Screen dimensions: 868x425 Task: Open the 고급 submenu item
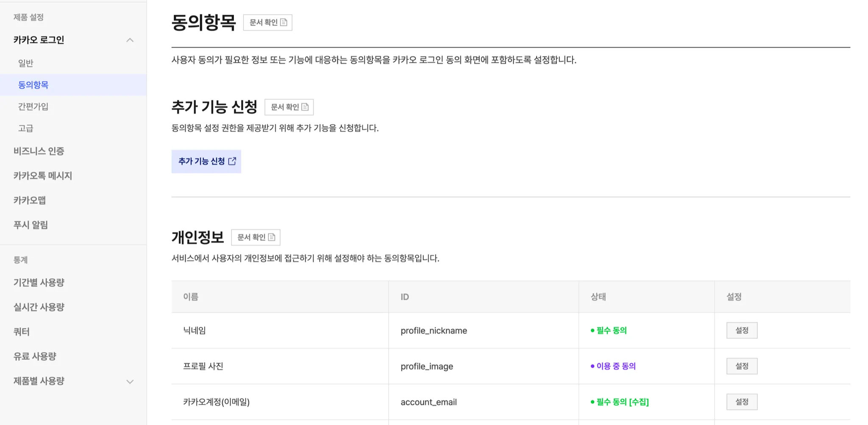25,128
